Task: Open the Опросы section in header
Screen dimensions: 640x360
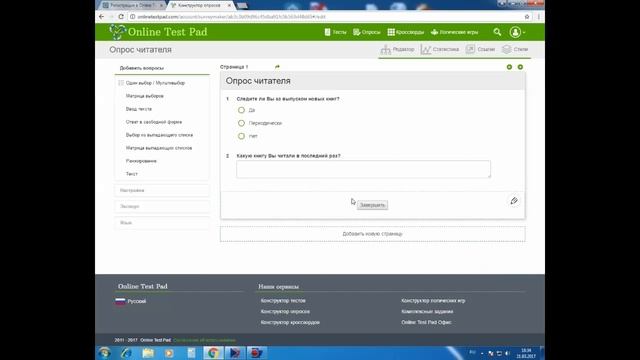Action: pyautogui.click(x=367, y=32)
